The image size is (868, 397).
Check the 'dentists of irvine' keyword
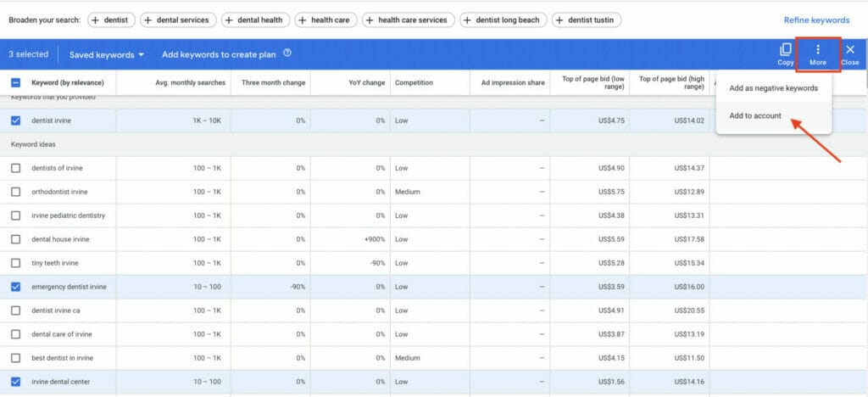[16, 168]
